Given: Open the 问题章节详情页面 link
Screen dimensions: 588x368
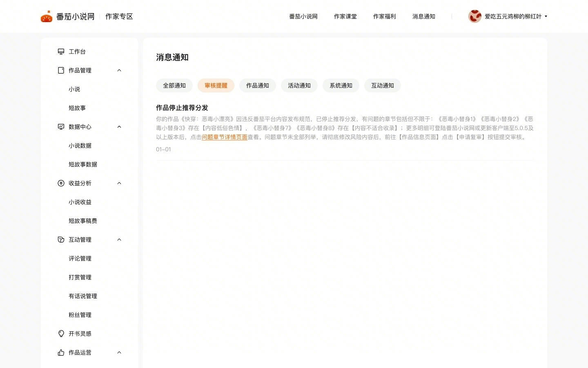Looking at the screenshot, I should coord(225,137).
